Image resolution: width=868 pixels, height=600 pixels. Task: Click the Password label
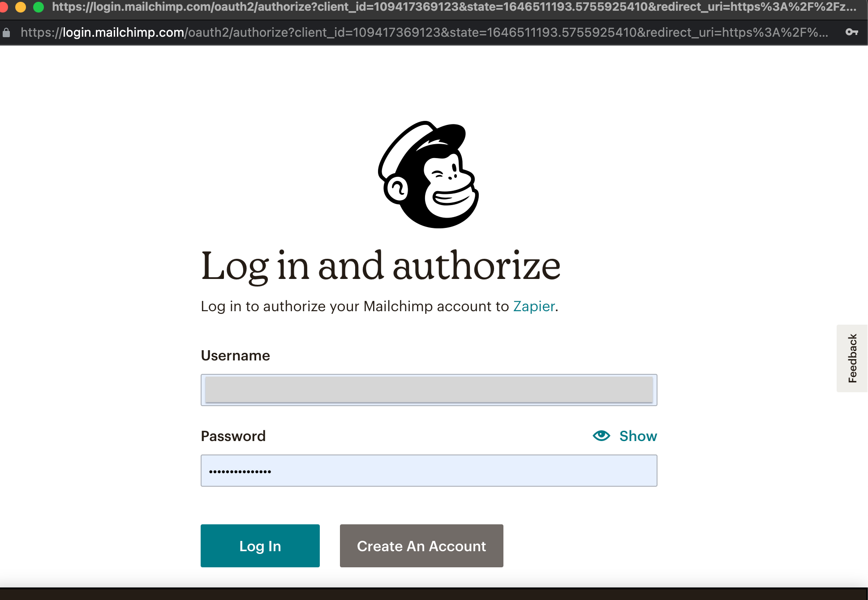(233, 436)
